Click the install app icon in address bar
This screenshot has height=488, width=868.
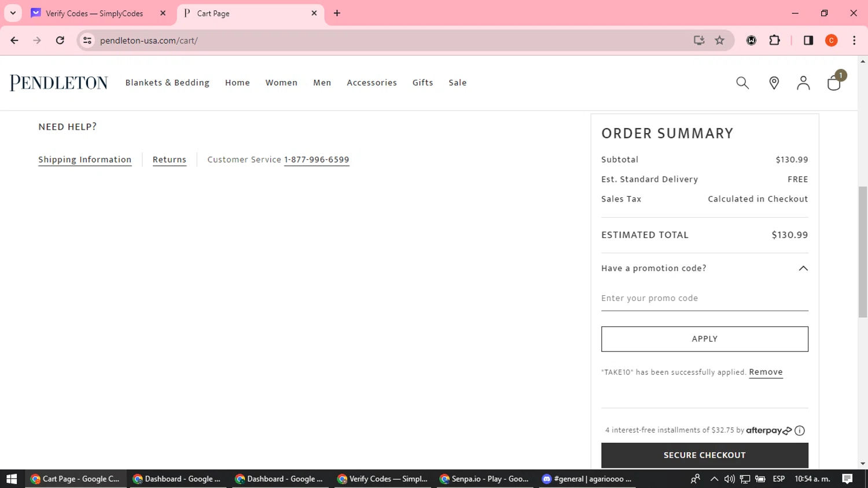pos(699,41)
